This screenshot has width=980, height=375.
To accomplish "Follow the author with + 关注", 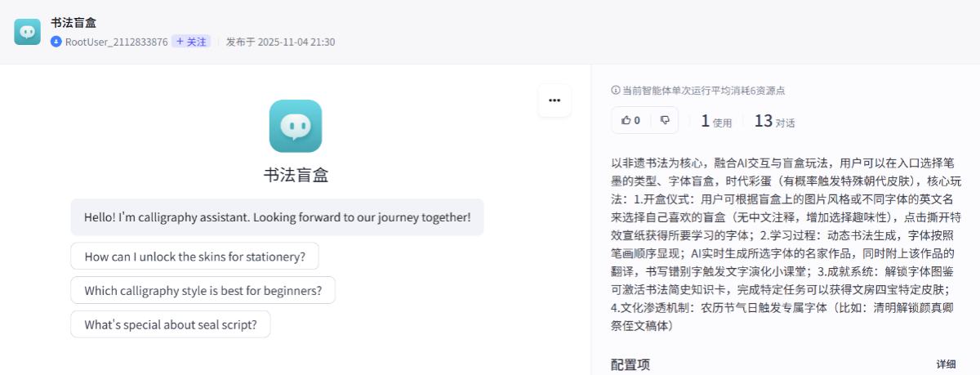I will (x=191, y=42).
